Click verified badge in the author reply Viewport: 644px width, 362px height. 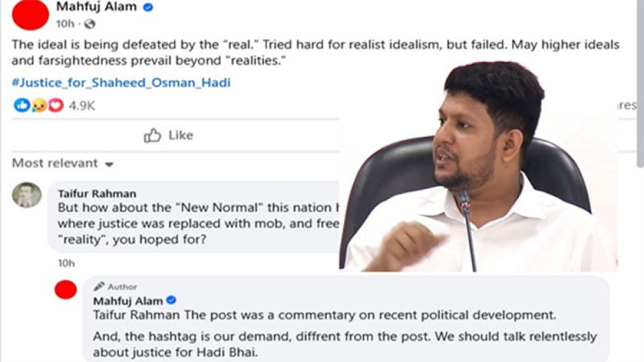172,301
